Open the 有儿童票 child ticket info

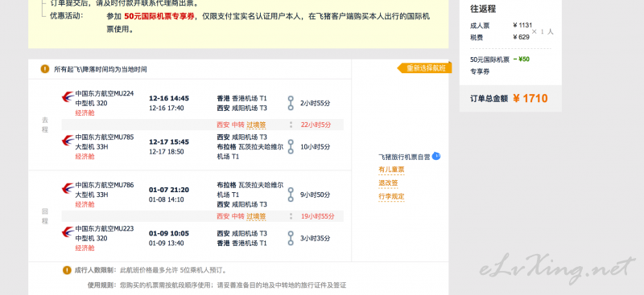[391, 170]
